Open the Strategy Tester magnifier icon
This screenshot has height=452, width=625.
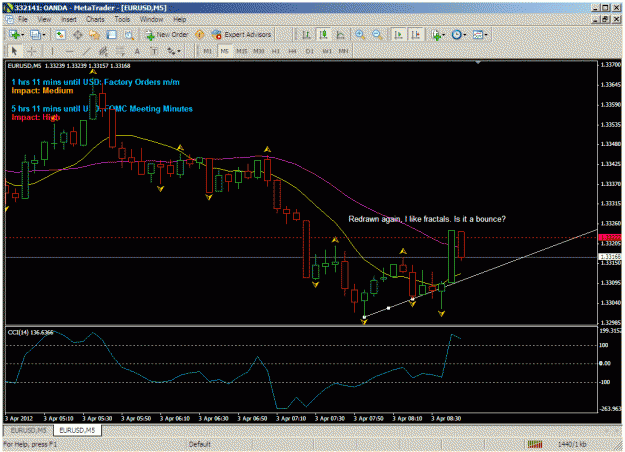[x=129, y=35]
